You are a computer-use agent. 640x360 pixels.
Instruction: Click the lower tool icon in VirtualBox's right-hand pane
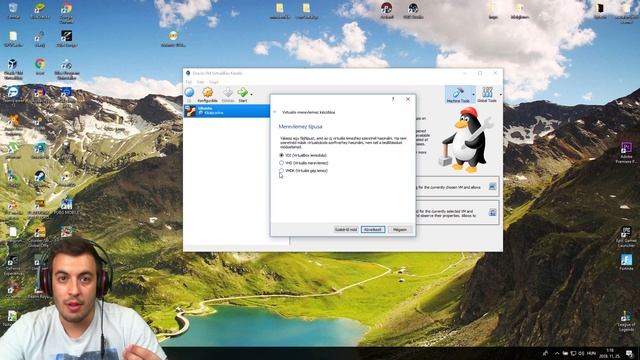[x=493, y=212]
